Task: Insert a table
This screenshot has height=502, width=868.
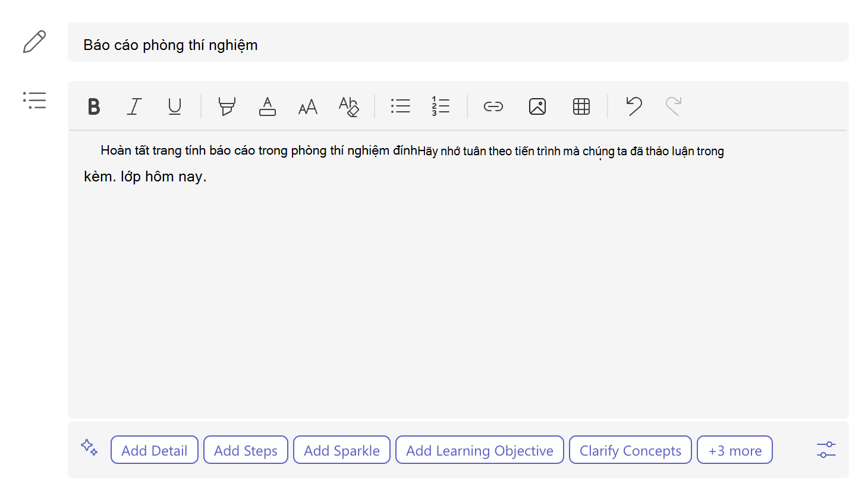Action: point(581,106)
